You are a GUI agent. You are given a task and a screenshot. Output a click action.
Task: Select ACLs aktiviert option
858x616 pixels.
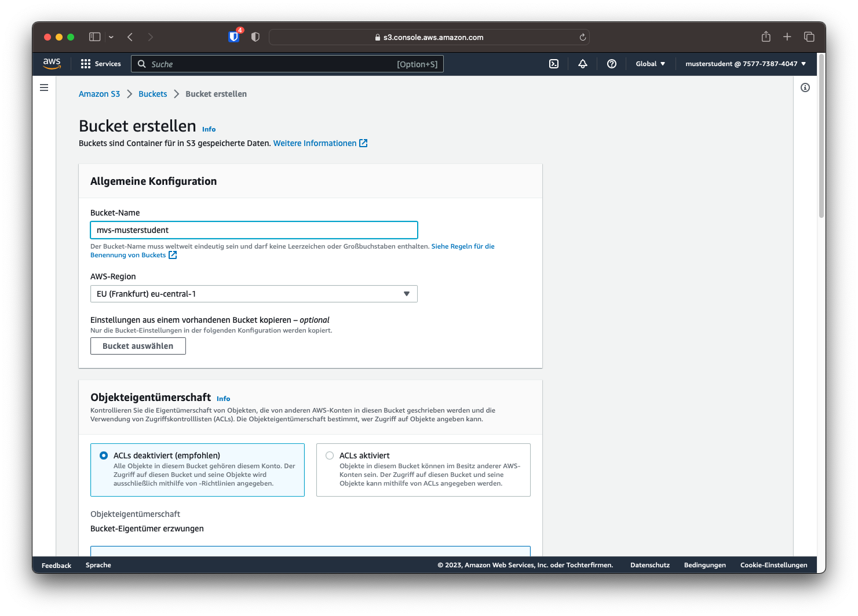click(x=423, y=470)
